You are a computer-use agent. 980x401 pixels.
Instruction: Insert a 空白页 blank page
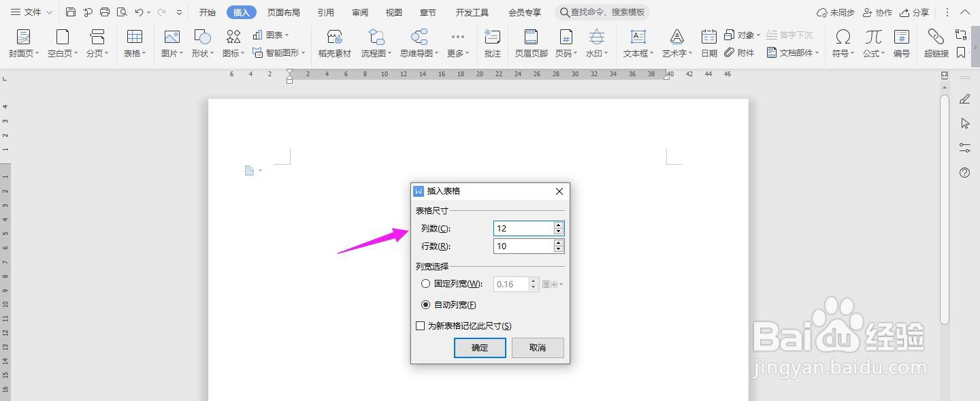click(63, 44)
